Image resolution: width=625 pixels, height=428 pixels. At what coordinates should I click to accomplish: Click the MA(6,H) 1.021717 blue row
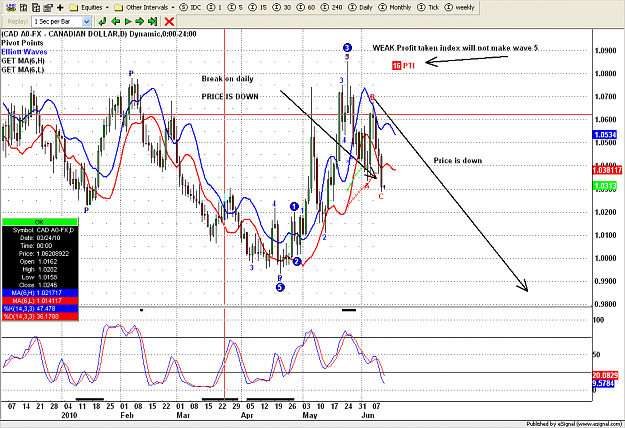pyautogui.click(x=40, y=293)
